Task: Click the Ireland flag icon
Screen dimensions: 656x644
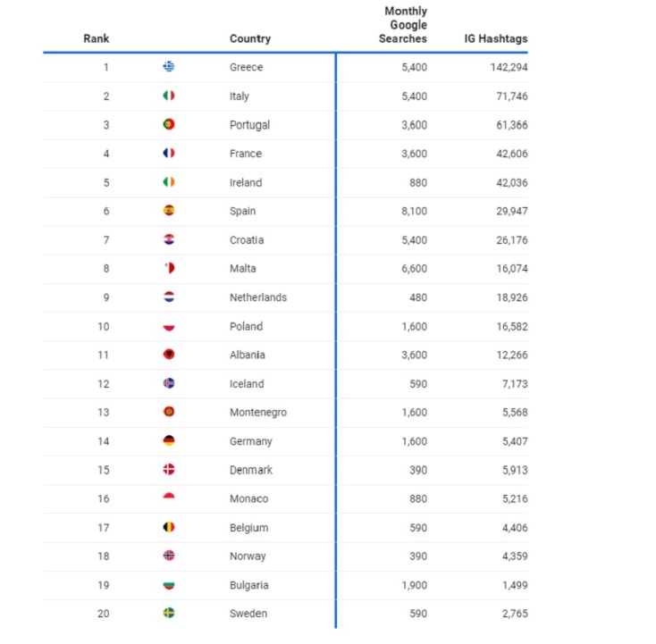Action: point(169,182)
